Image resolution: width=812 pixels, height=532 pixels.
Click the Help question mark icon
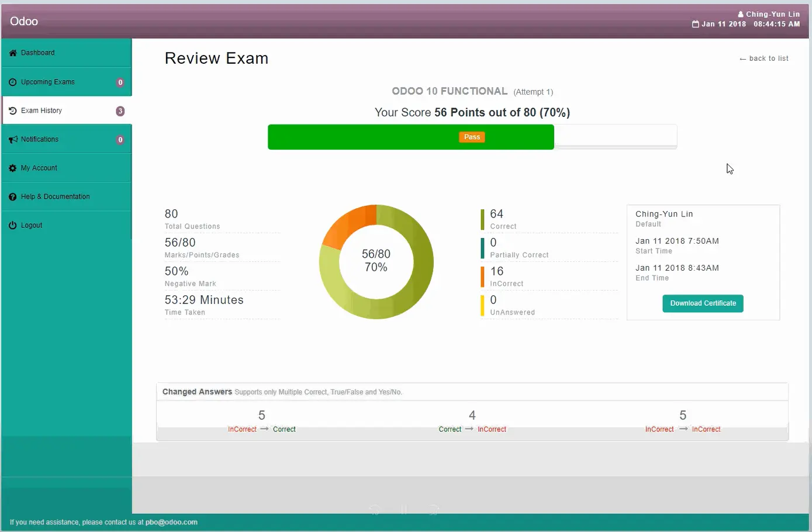pyautogui.click(x=13, y=197)
